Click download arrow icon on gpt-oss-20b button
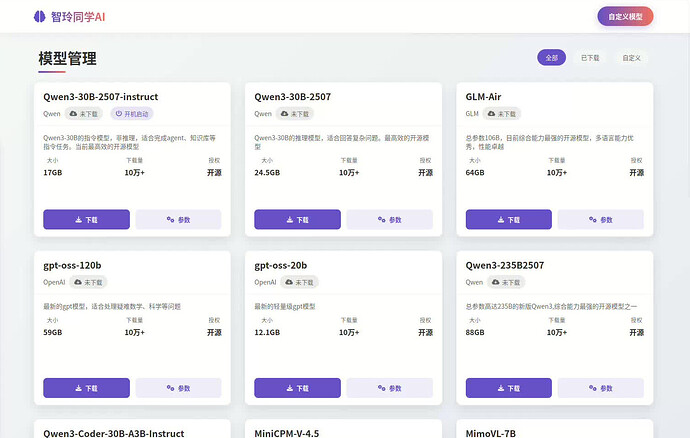The height and width of the screenshot is (438, 690). pyautogui.click(x=290, y=388)
